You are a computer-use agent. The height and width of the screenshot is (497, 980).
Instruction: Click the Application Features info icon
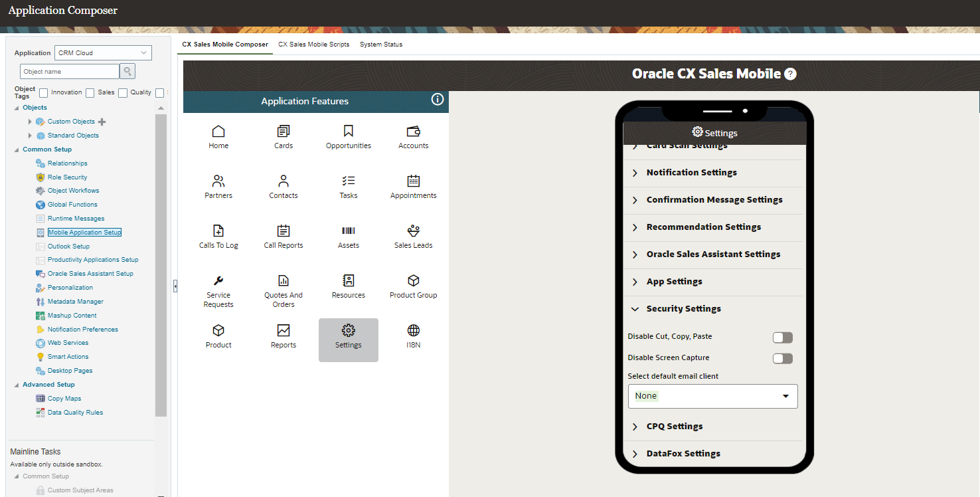[438, 100]
